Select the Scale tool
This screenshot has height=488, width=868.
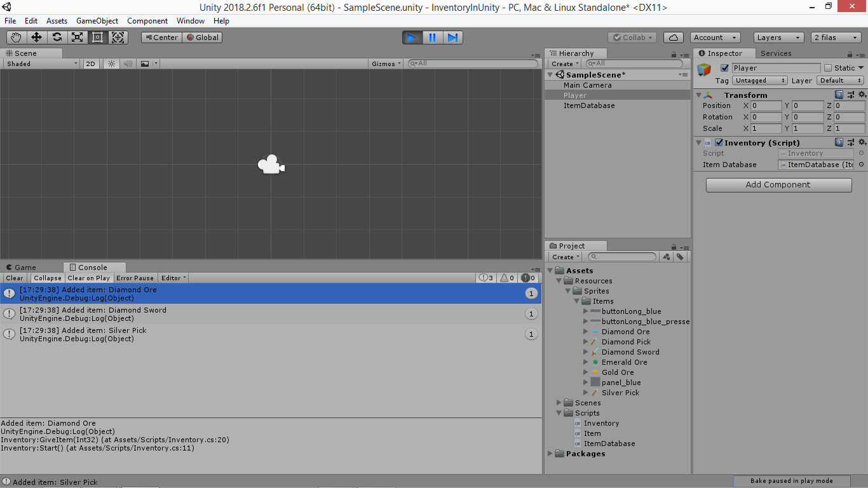[x=77, y=37]
